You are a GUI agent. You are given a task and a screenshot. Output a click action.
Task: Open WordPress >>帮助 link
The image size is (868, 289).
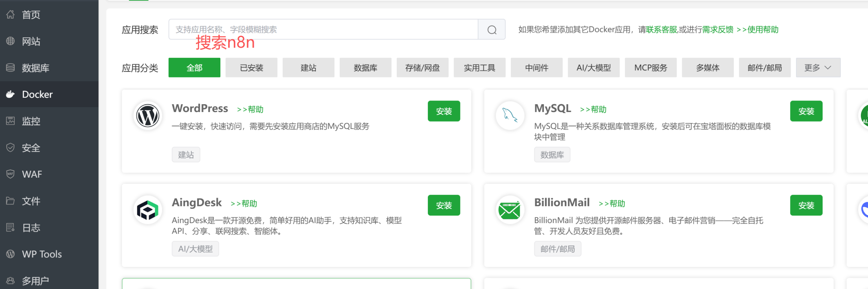250,109
